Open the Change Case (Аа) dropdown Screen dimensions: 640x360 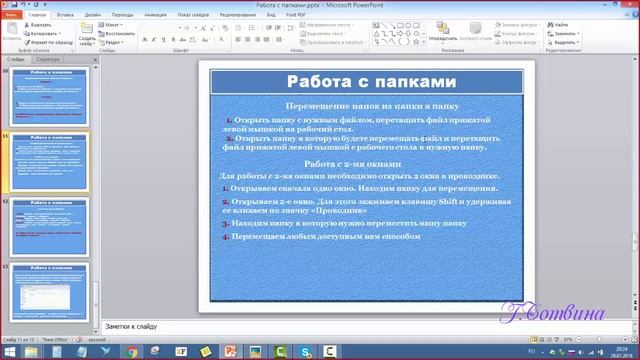pyautogui.click(x=205, y=40)
